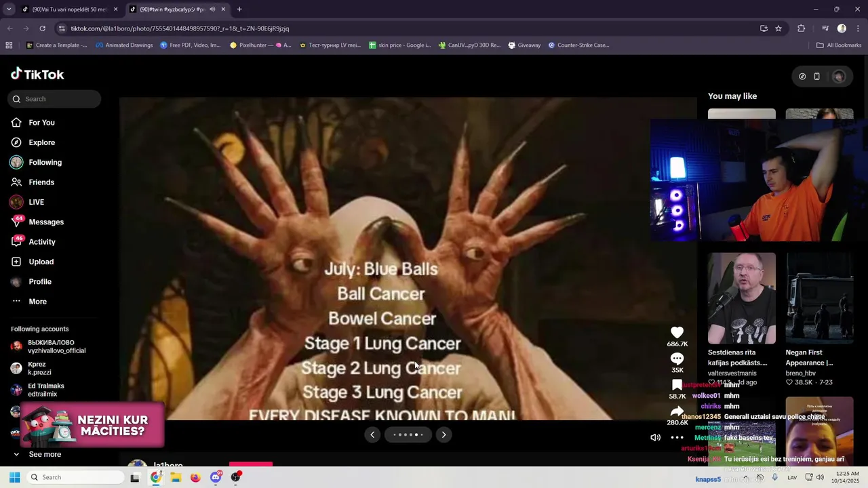Go to the Following feed
868x488 pixels.
coord(36,162)
